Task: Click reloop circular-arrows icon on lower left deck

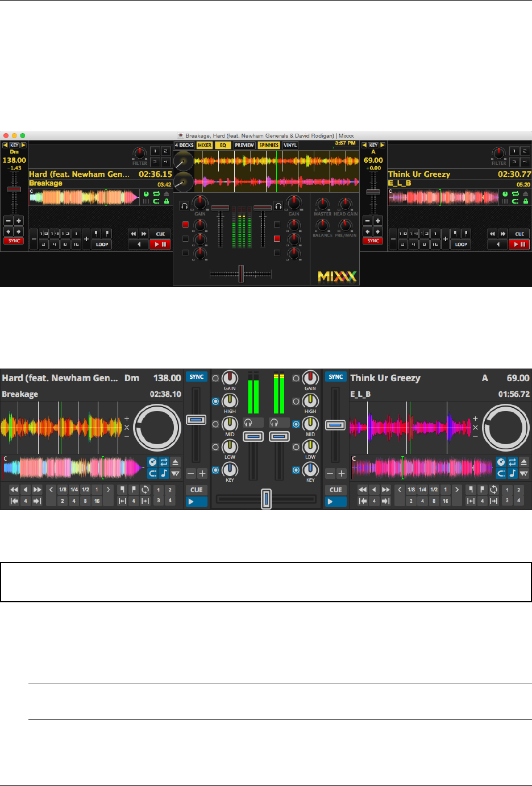Action: click(x=144, y=489)
